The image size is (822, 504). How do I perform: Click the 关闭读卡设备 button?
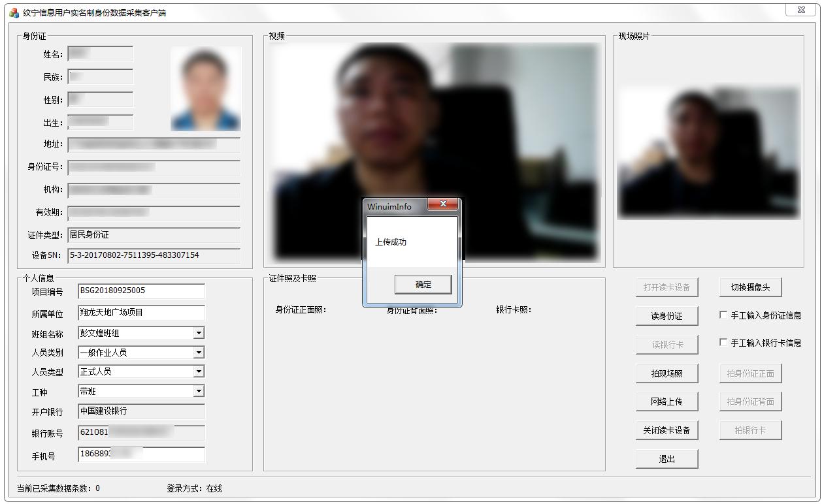[666, 430]
